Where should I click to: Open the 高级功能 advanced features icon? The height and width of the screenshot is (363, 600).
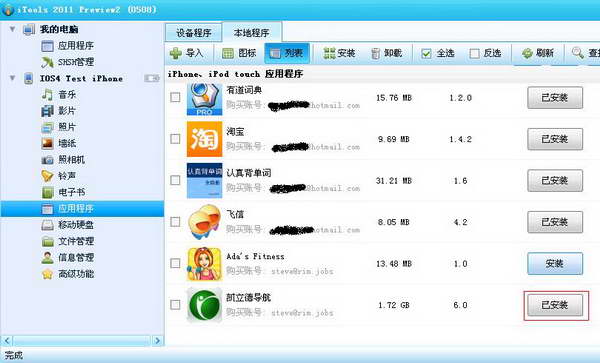tap(47, 274)
